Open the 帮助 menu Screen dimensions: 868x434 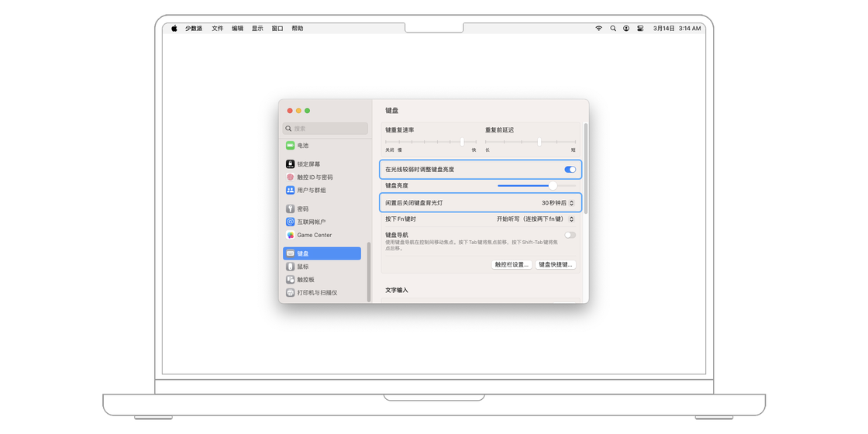[x=298, y=28]
